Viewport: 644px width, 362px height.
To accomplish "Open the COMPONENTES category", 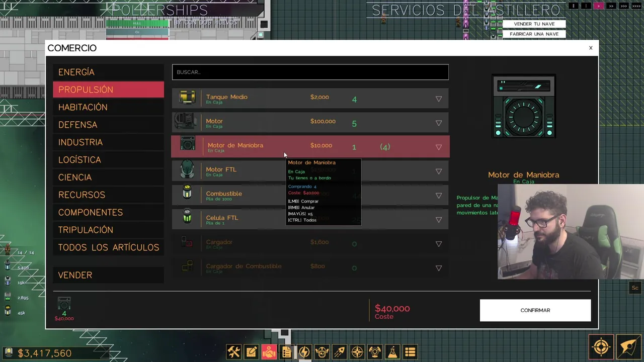I will [x=108, y=212].
